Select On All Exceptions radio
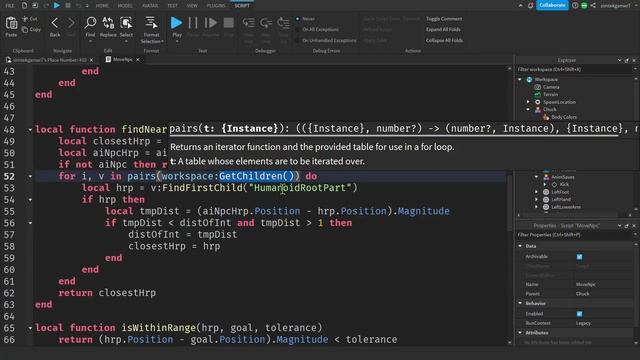Screen dimensions: 640x360 (x=298, y=29)
